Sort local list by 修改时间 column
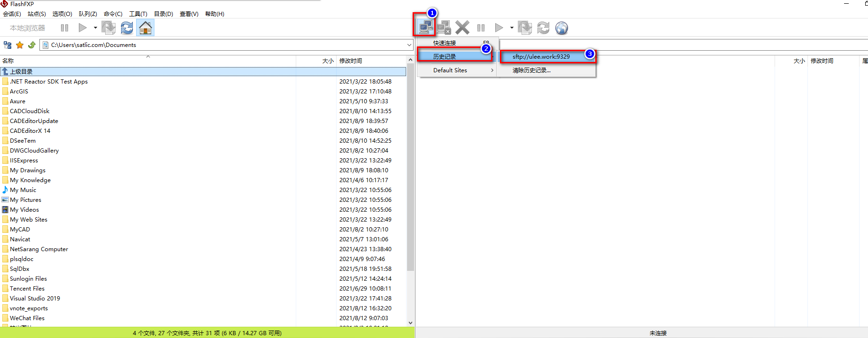The image size is (868, 338). pyautogui.click(x=351, y=61)
